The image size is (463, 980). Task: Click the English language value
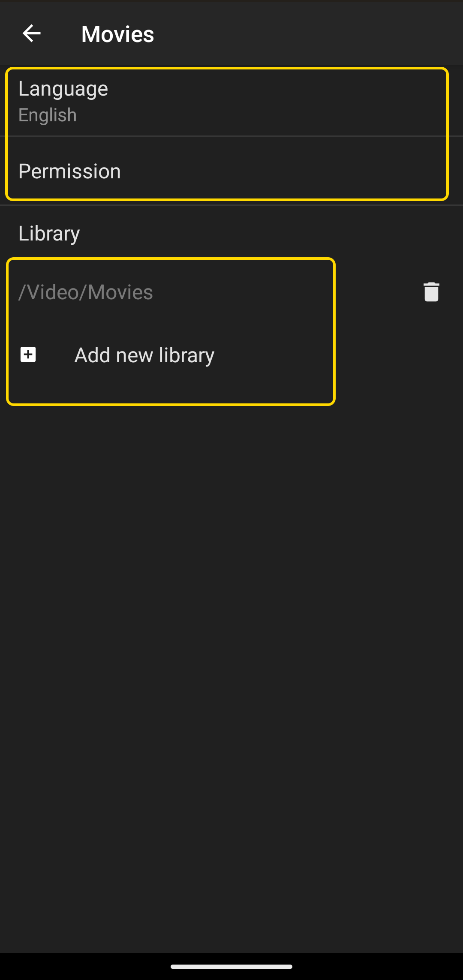click(48, 115)
